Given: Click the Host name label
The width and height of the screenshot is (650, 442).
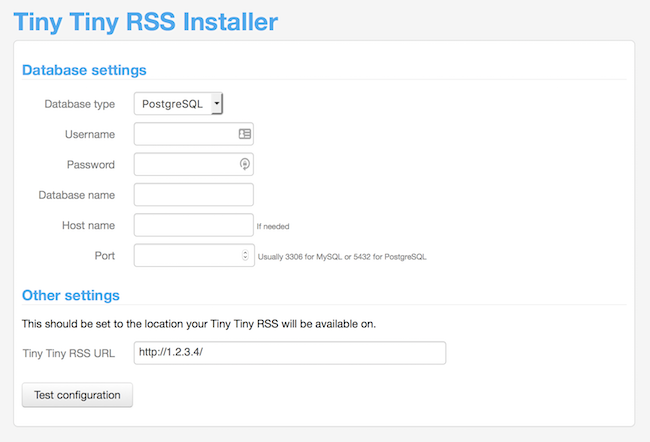Looking at the screenshot, I should pos(88,226).
